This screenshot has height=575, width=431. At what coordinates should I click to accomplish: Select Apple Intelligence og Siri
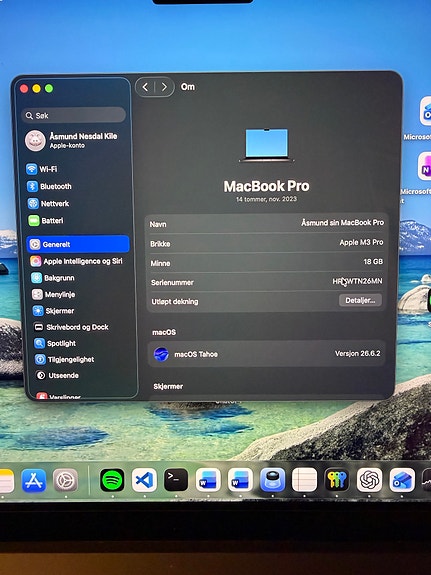click(76, 261)
